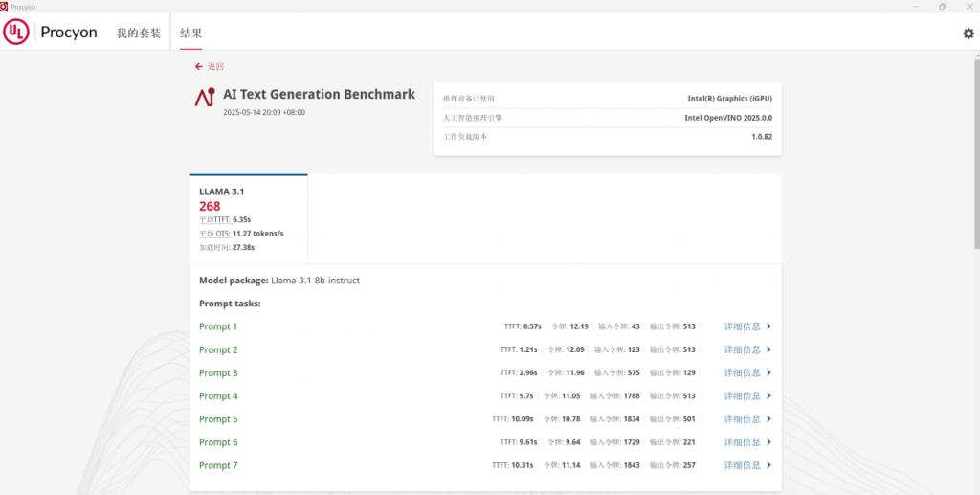Screen dimensions: 980x495
Task: Click the benchmark date 2025-05-14 20:09
Action: (264, 113)
